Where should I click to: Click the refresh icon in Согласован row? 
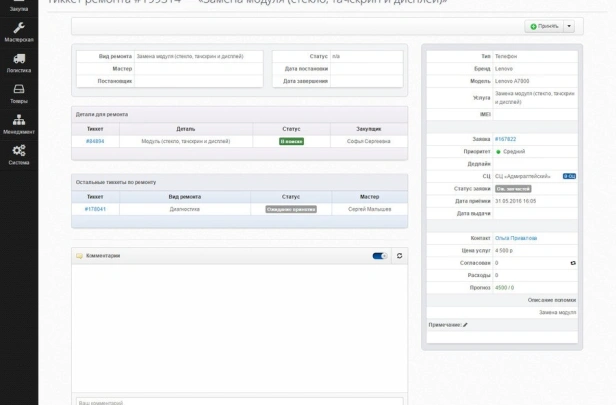[573, 263]
